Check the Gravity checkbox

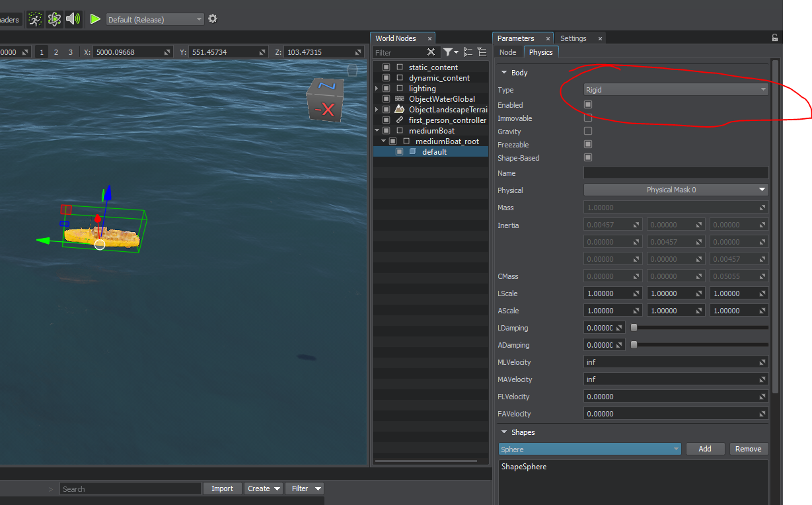click(x=587, y=130)
